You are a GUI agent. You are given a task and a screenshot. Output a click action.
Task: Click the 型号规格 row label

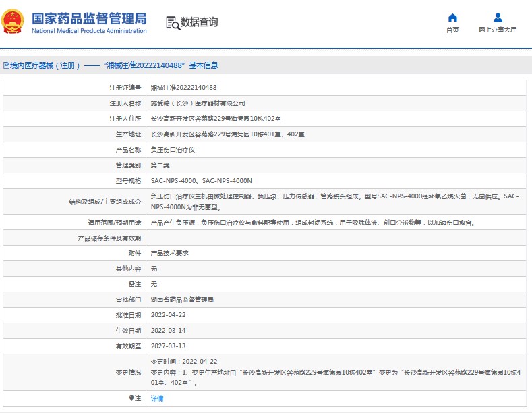tap(128, 181)
